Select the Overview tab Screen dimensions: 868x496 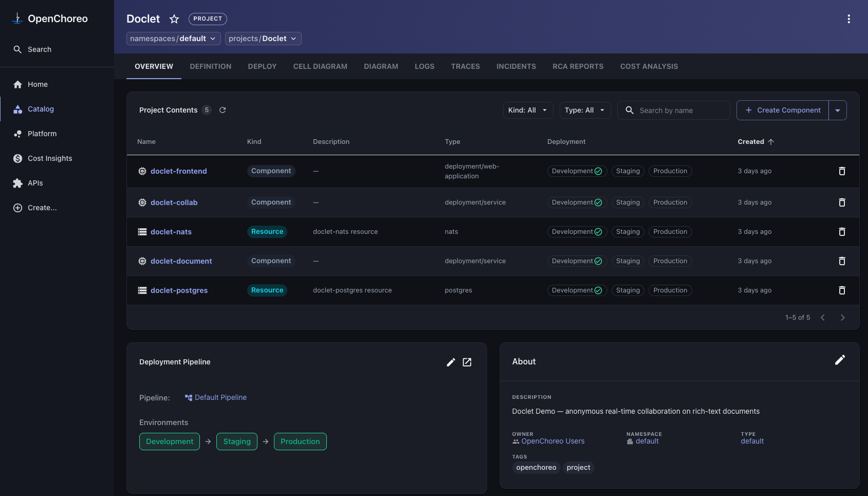[x=154, y=66]
